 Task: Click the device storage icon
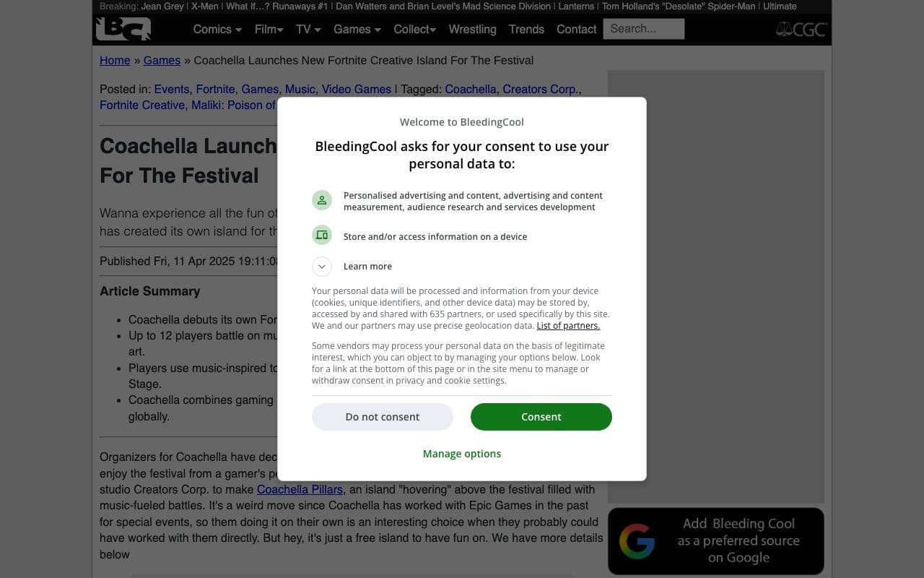click(322, 236)
